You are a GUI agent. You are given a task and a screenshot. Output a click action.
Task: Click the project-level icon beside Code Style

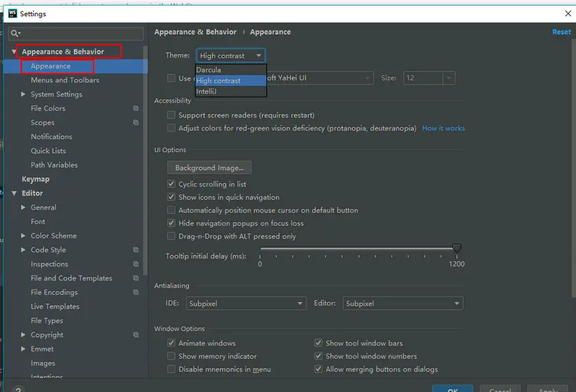136,250
